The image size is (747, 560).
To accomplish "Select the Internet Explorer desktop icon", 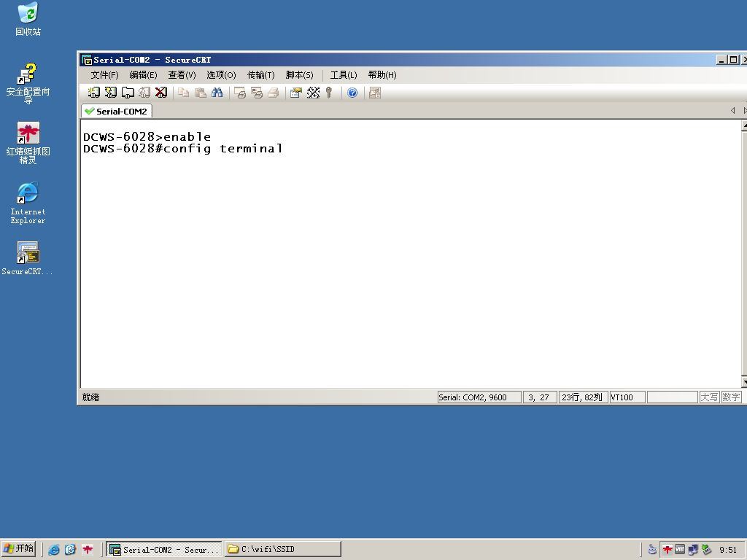I will tap(28, 203).
